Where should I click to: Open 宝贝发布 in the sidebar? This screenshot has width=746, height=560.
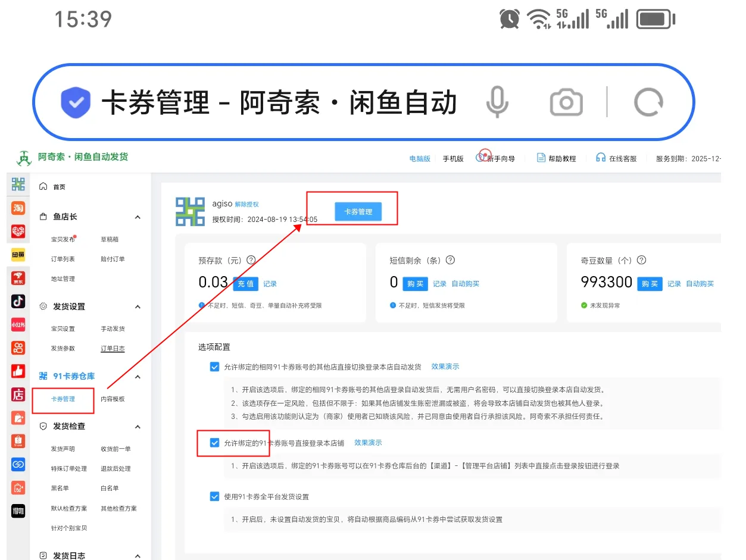[x=63, y=239]
